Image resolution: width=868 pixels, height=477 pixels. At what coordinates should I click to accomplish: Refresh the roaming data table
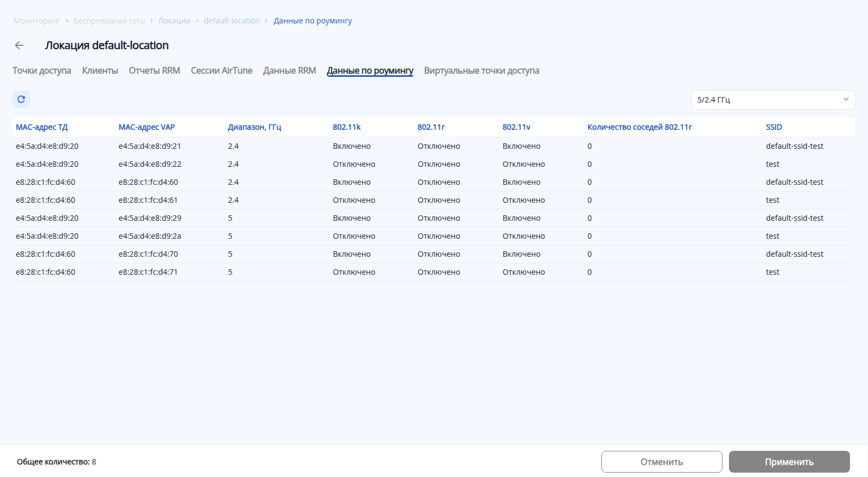coord(21,99)
